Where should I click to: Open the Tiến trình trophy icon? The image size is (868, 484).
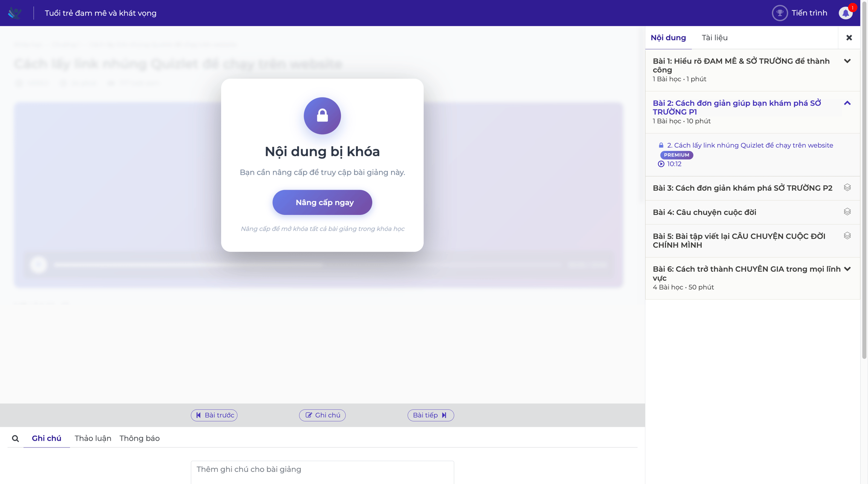pos(779,13)
